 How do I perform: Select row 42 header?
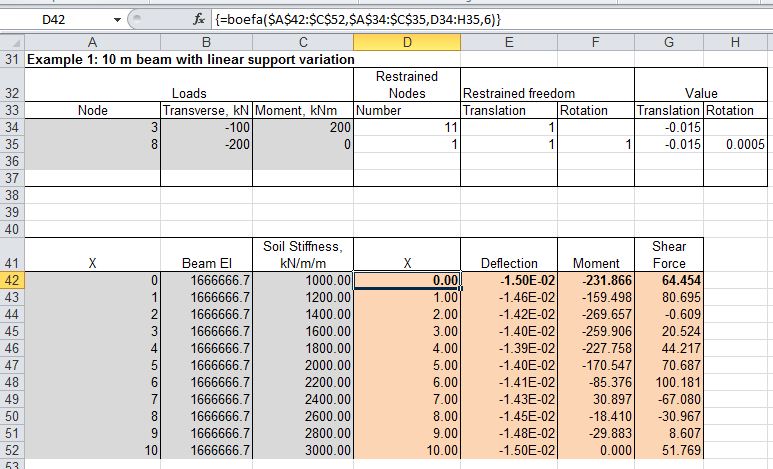point(11,281)
